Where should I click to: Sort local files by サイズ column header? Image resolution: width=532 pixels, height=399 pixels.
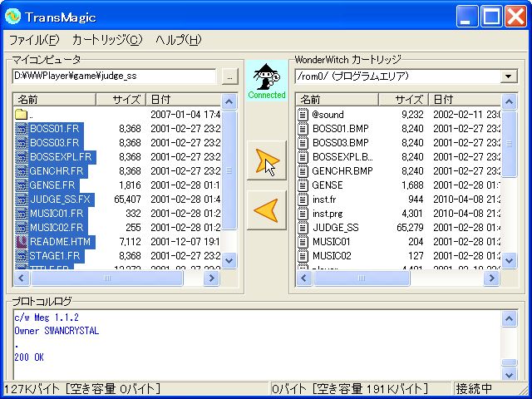[x=121, y=100]
